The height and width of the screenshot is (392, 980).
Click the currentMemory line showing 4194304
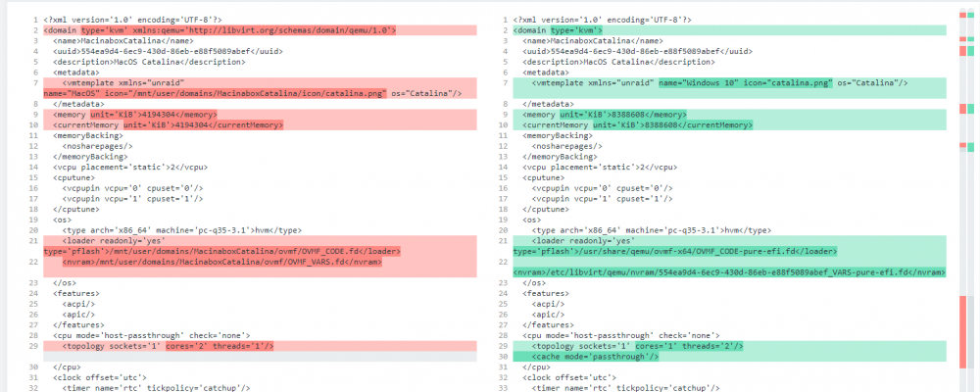click(x=260, y=125)
